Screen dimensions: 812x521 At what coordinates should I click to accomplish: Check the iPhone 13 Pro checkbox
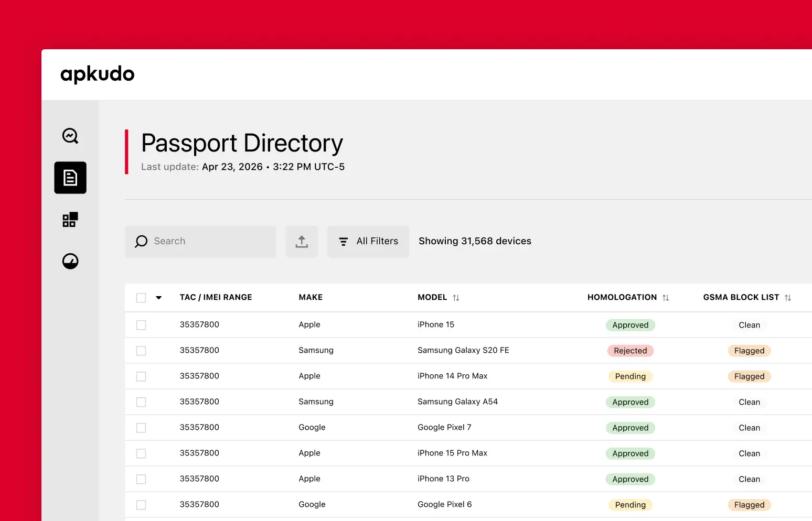tap(141, 479)
